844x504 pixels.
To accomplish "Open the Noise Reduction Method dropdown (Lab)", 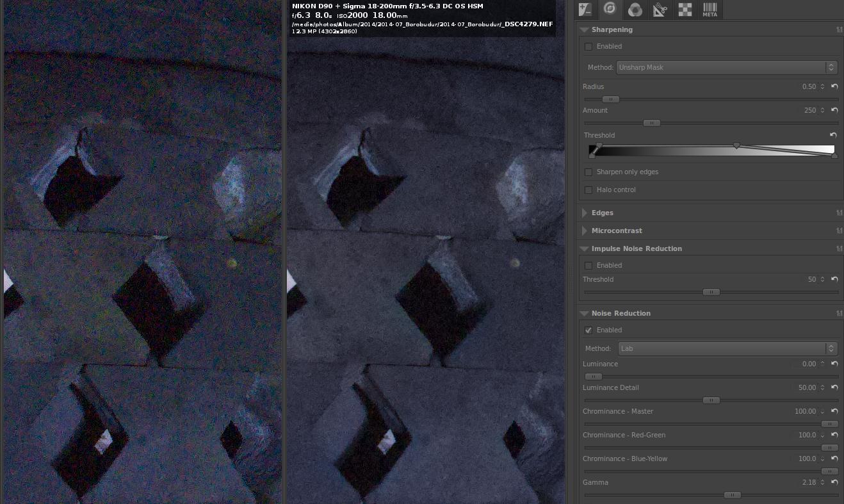I will 727,348.
